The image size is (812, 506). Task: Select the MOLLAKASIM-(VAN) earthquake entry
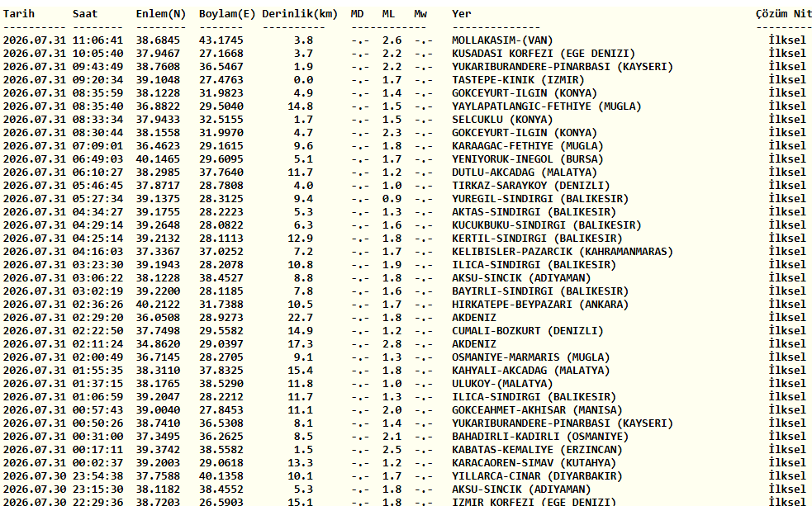[x=405, y=40]
